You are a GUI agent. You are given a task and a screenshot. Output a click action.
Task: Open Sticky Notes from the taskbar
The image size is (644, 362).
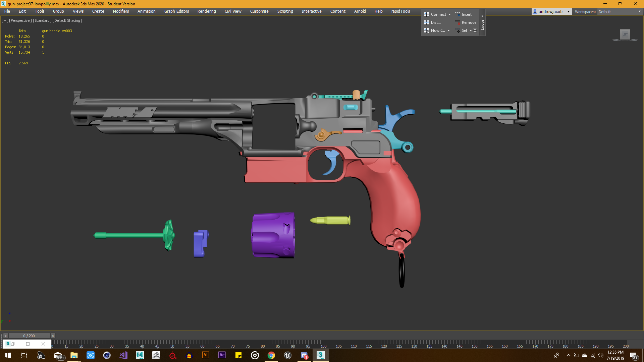[x=238, y=355]
